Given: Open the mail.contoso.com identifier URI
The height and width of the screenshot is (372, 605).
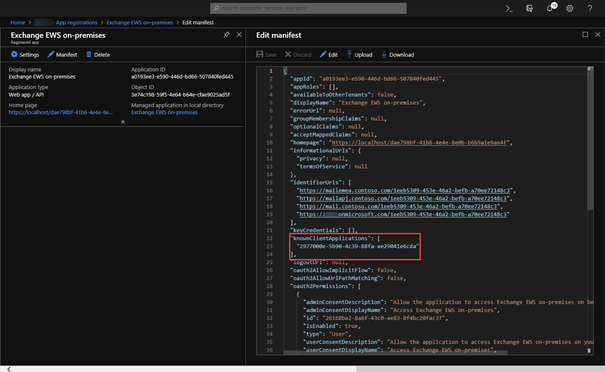Looking at the screenshot, I should [399, 206].
